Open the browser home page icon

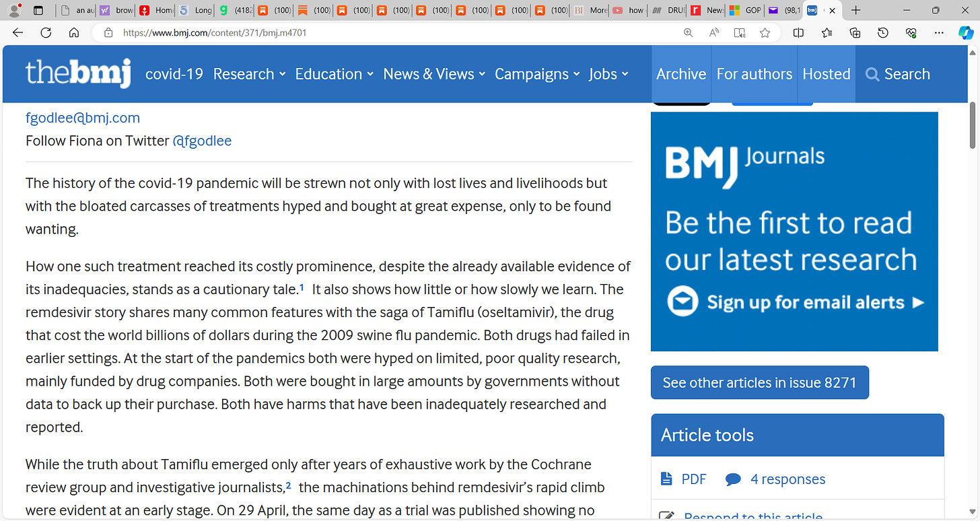tap(74, 32)
